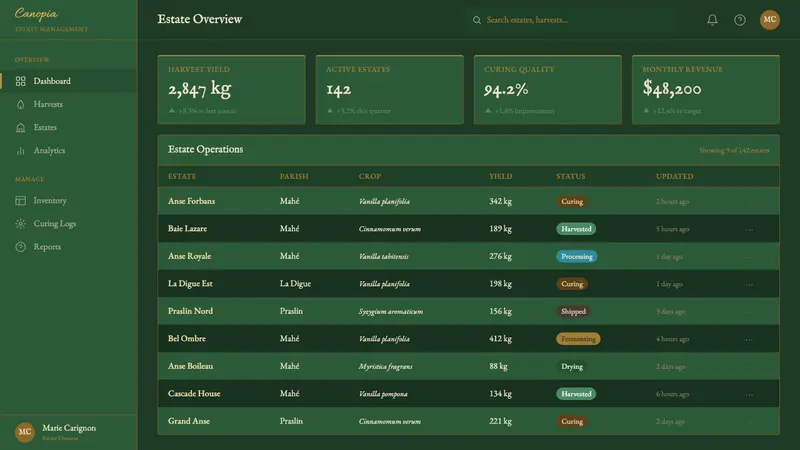Open Estates page
The height and width of the screenshot is (450, 800).
point(69,128)
